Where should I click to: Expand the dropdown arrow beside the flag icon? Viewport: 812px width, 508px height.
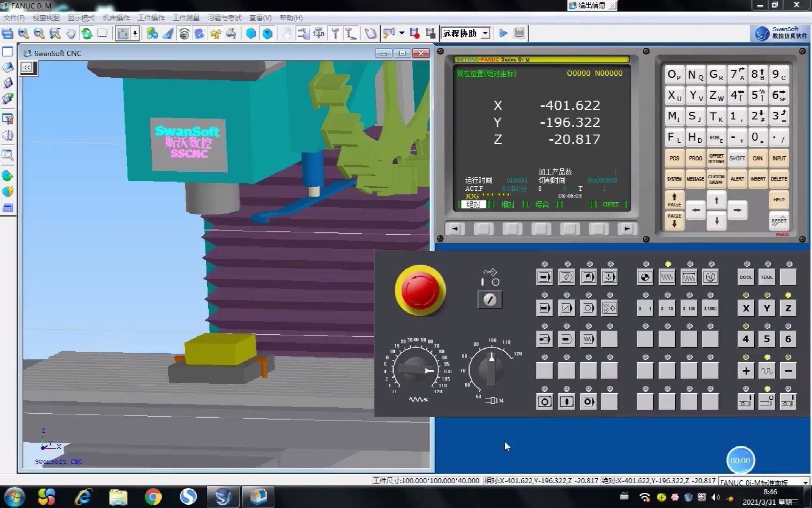[402, 33]
